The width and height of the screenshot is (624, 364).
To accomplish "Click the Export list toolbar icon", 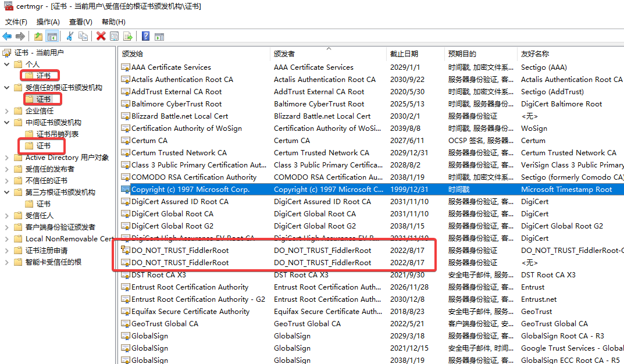I will point(128,36).
